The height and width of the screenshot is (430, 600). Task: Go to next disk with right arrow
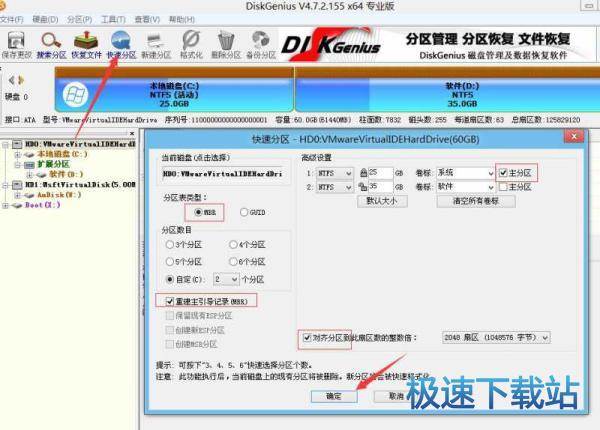(x=21, y=80)
